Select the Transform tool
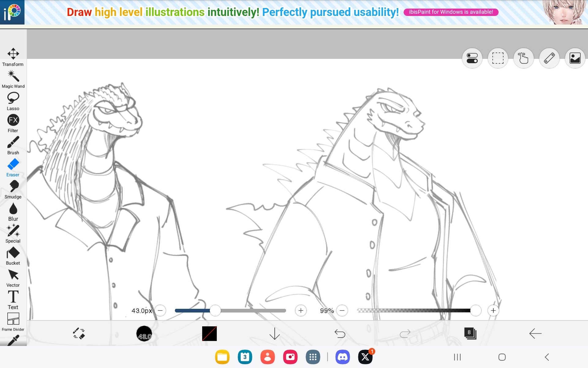 tap(13, 57)
